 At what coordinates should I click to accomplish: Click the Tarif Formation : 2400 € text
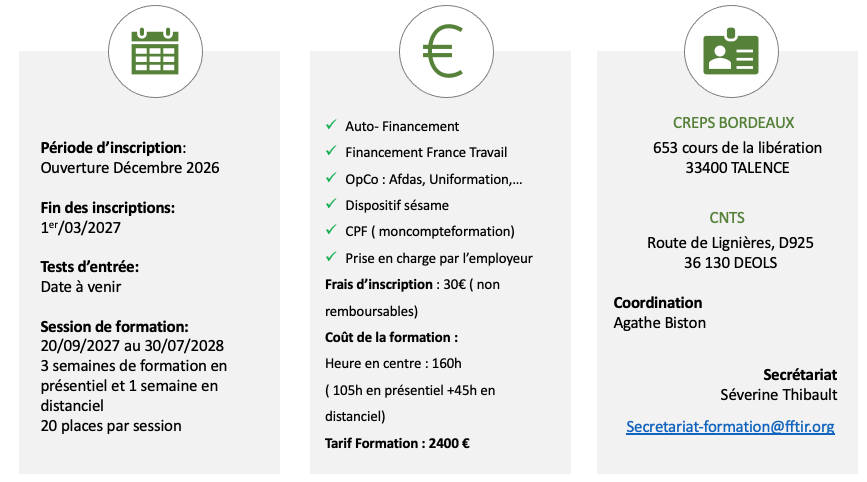coord(397,443)
